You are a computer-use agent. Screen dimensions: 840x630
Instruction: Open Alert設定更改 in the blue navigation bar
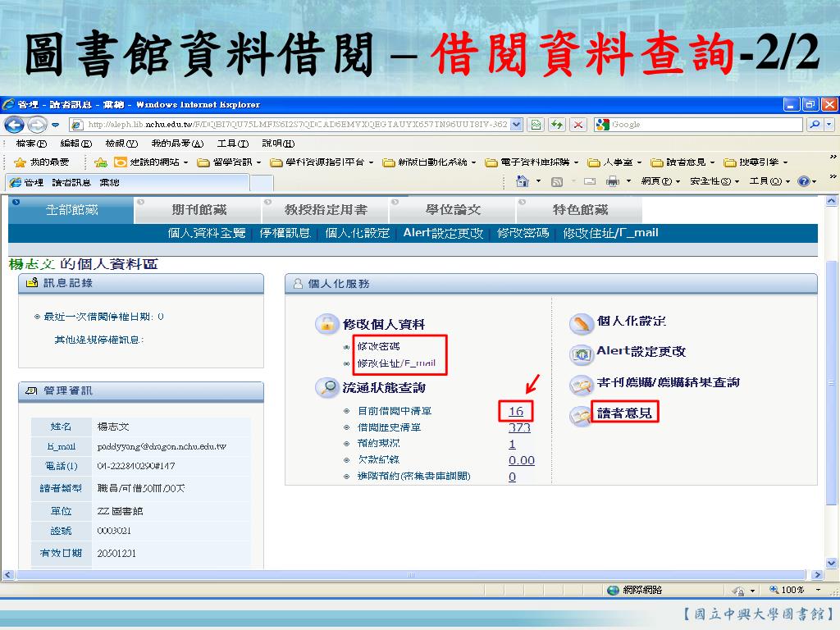[x=443, y=233]
